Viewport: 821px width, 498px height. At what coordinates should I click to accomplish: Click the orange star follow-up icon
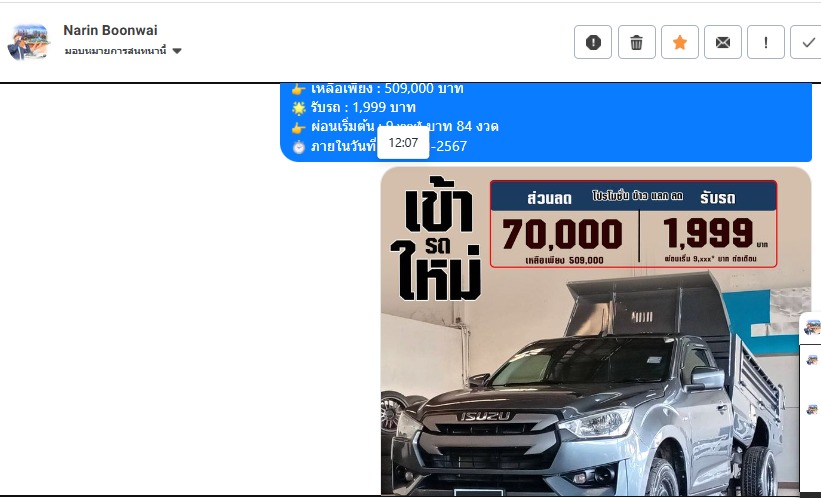click(x=680, y=42)
